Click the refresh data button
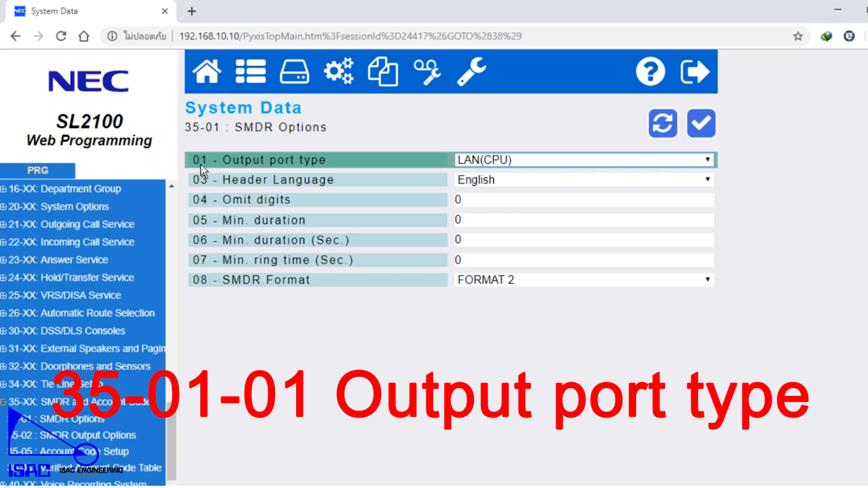This screenshot has width=868, height=488. point(663,123)
